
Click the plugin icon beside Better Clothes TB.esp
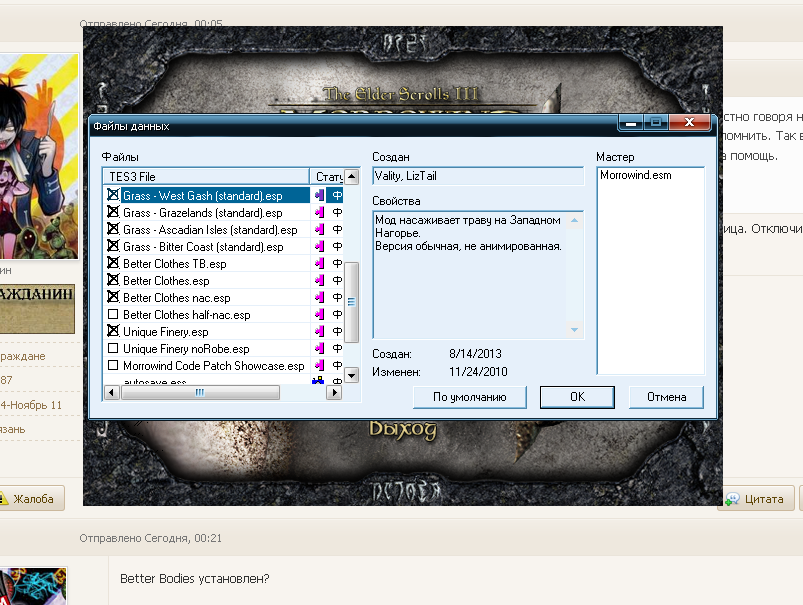click(321, 264)
